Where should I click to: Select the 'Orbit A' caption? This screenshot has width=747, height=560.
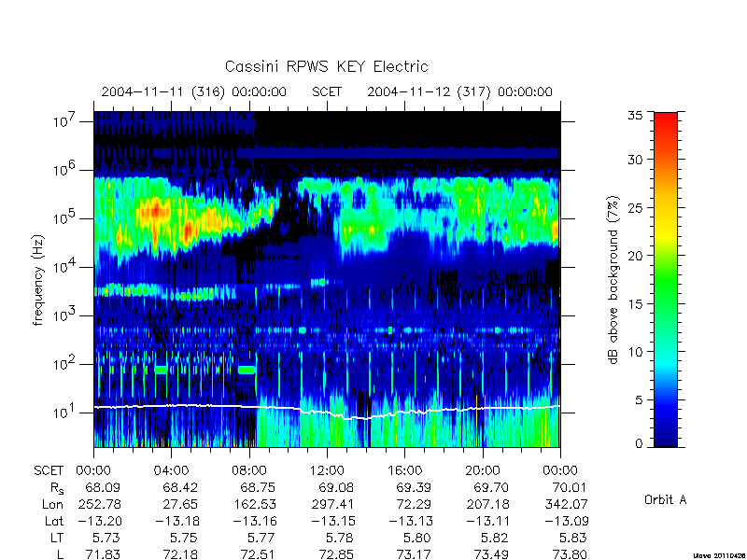click(666, 499)
